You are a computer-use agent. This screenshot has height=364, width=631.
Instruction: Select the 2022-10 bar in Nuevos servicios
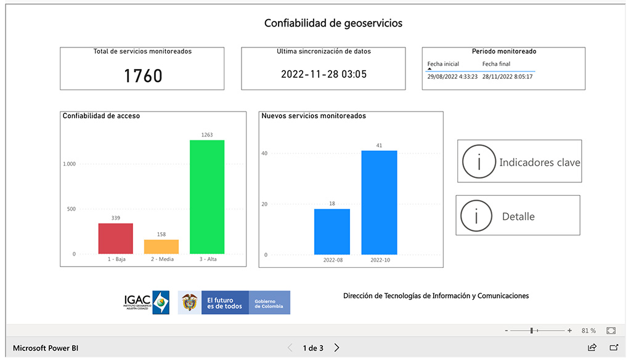click(379, 200)
